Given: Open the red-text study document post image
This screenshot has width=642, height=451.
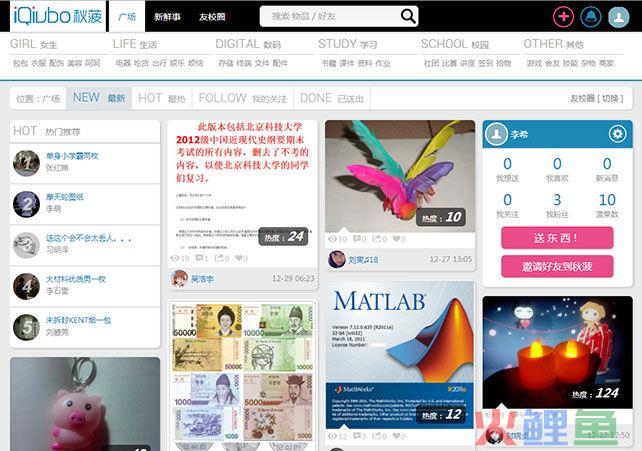Looking at the screenshot, I should (x=242, y=185).
